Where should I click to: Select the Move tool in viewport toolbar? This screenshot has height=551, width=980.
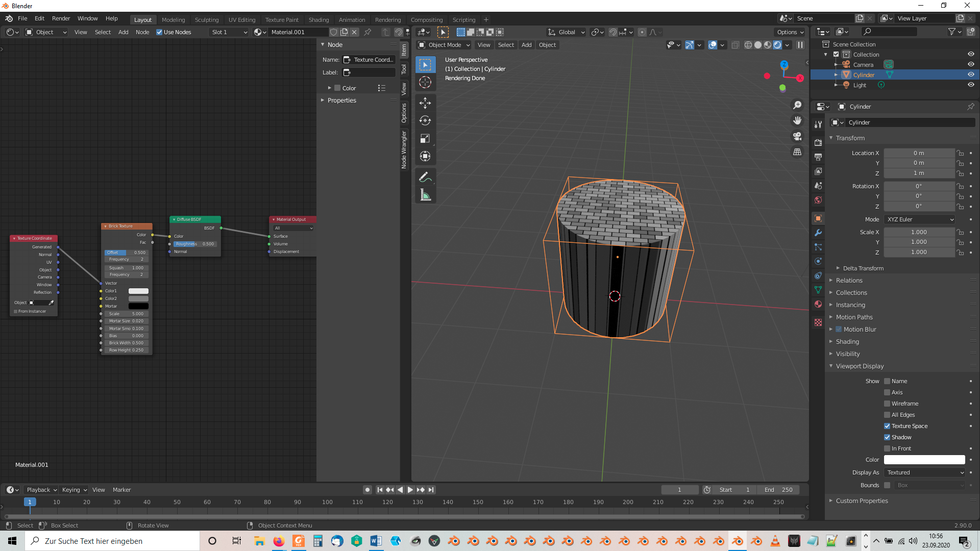coord(425,103)
